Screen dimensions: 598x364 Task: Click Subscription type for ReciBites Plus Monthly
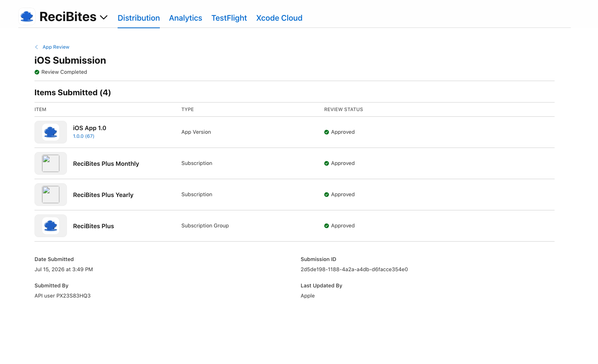[197, 163]
